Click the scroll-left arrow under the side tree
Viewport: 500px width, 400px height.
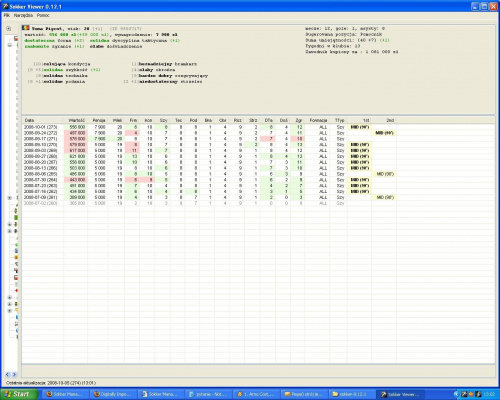coord(7,375)
